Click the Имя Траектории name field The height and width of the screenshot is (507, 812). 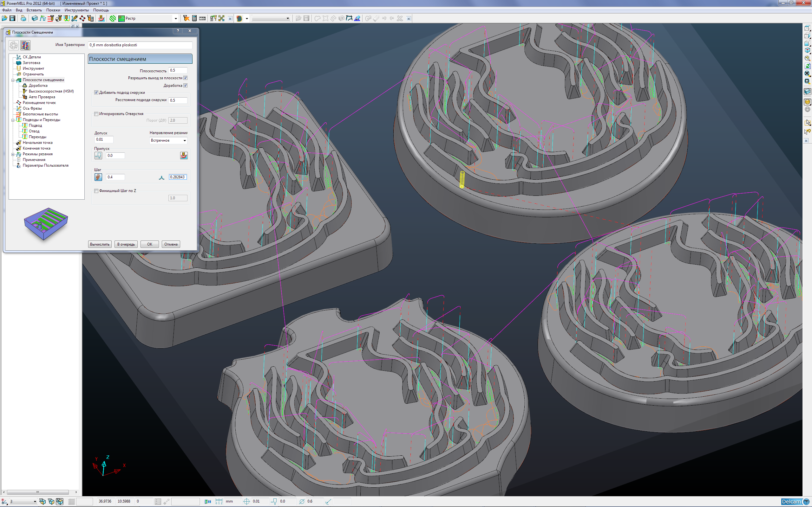(x=140, y=45)
